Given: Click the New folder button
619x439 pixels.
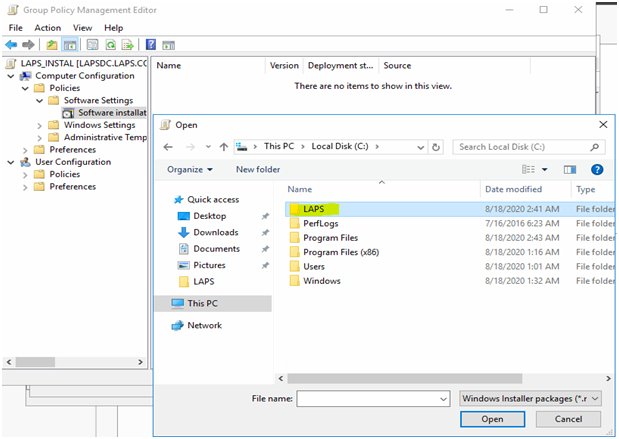Looking at the screenshot, I should pos(258,170).
